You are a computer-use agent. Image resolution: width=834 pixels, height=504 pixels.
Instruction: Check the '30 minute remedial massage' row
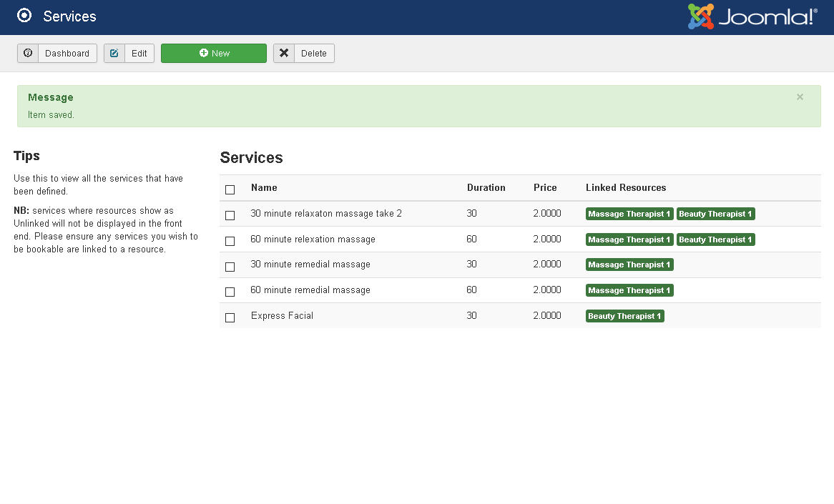(230, 267)
